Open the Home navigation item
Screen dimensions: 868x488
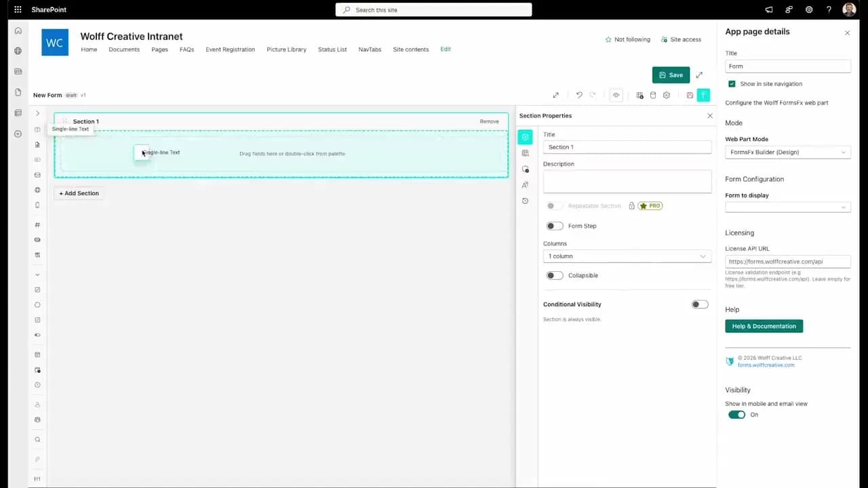point(89,49)
